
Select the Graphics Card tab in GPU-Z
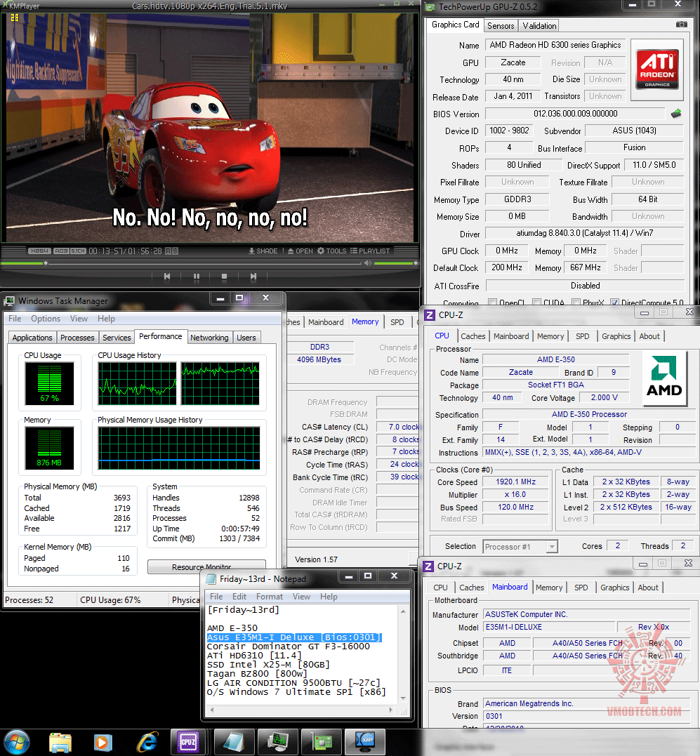tap(455, 25)
